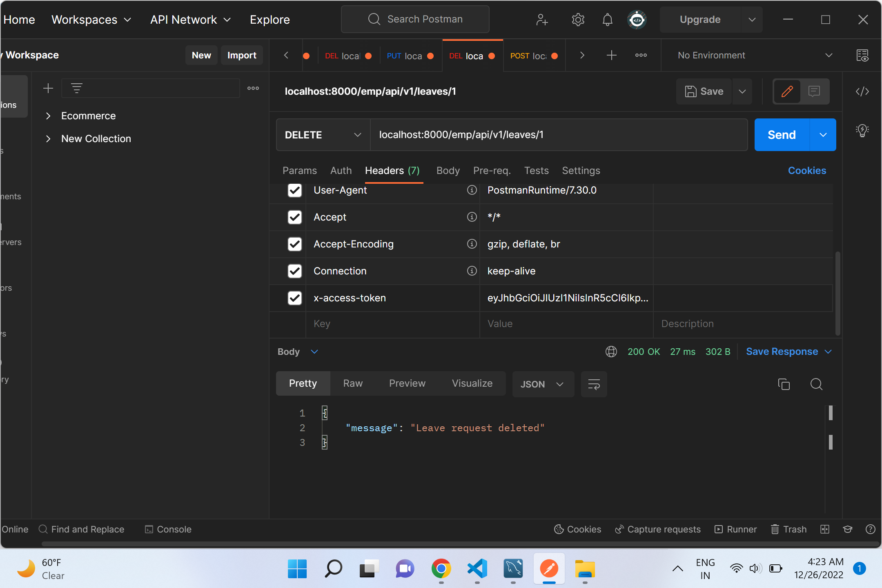The width and height of the screenshot is (882, 588).
Task: Click the invite people icon
Action: 542,19
